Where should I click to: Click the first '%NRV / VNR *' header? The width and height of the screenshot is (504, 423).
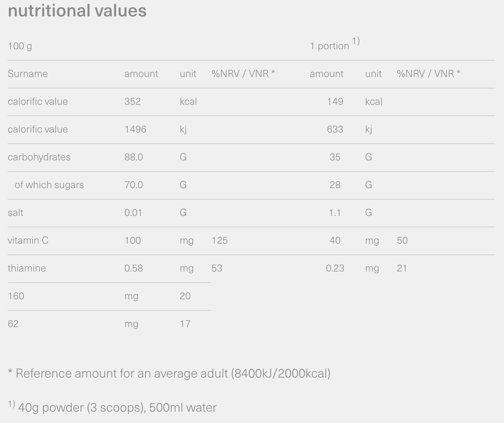point(243,74)
